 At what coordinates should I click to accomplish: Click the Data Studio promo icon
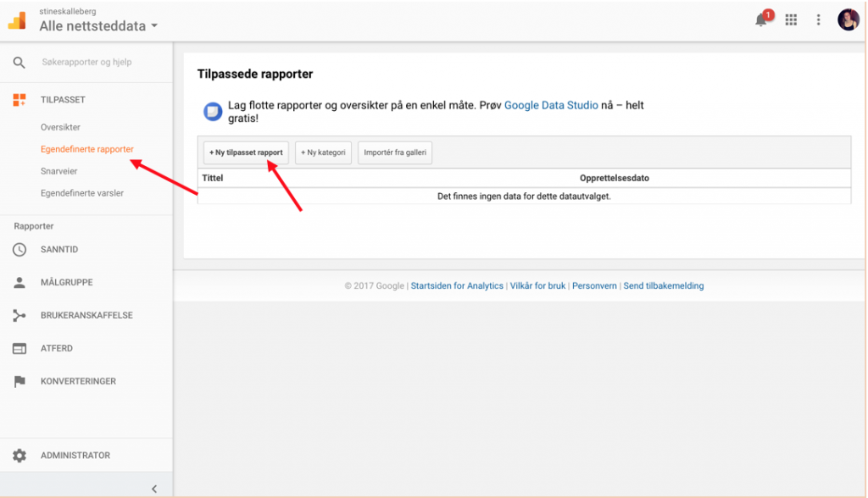213,111
